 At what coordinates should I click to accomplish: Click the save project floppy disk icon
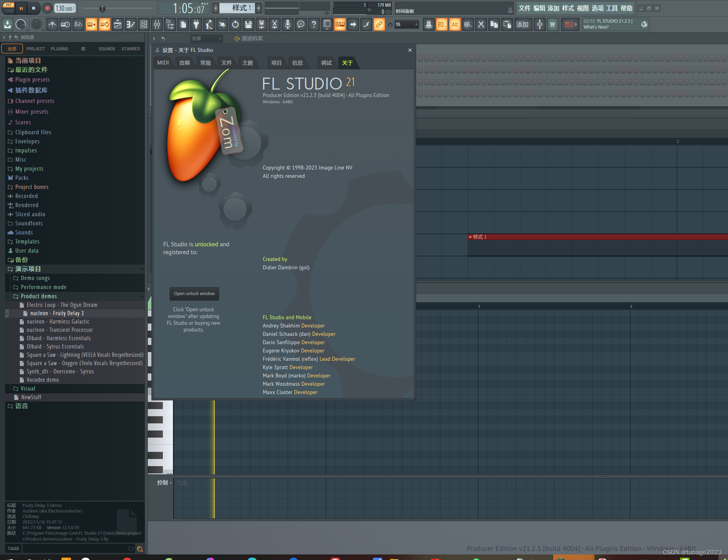click(248, 25)
